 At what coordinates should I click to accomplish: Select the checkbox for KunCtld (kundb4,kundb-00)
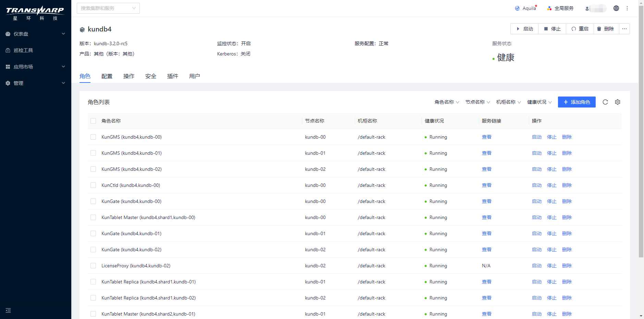pyautogui.click(x=93, y=185)
